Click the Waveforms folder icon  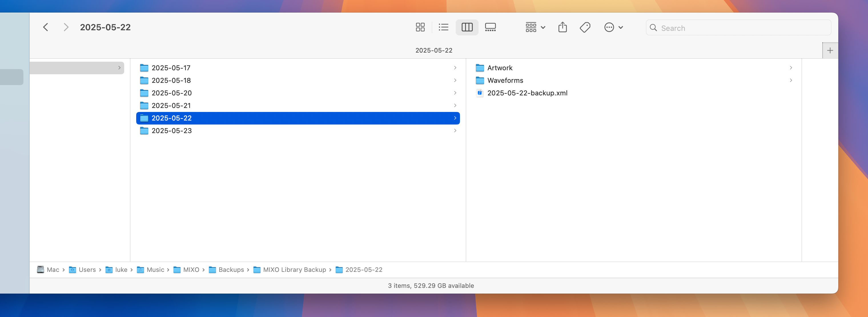click(480, 81)
